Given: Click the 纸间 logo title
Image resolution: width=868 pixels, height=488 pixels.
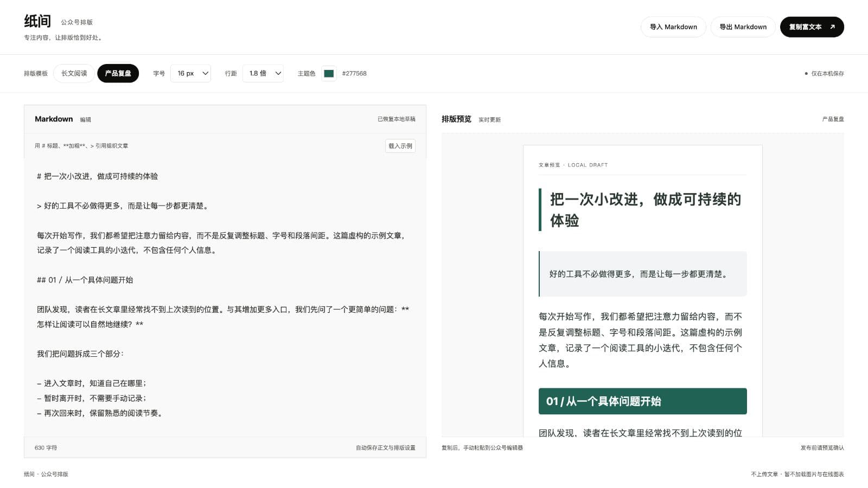Looking at the screenshot, I should coord(37,21).
